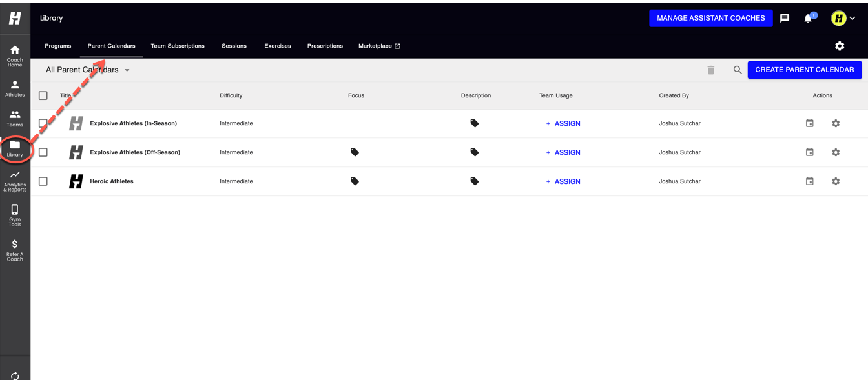Open Library settings gear in tab bar
868x380 pixels.
pos(840,46)
